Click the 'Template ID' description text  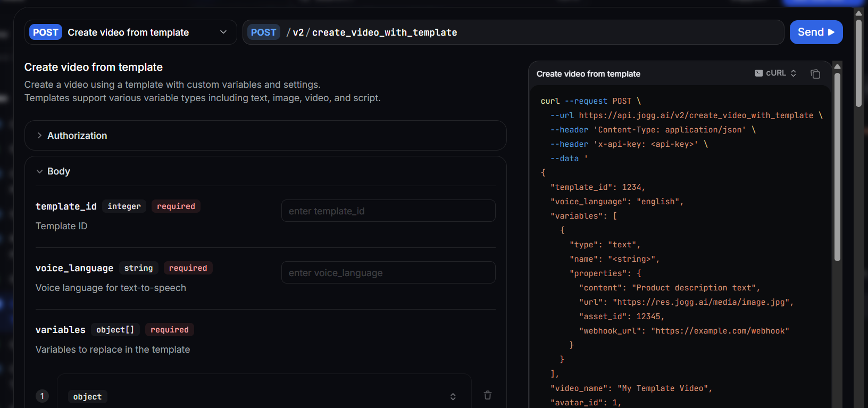click(x=62, y=226)
